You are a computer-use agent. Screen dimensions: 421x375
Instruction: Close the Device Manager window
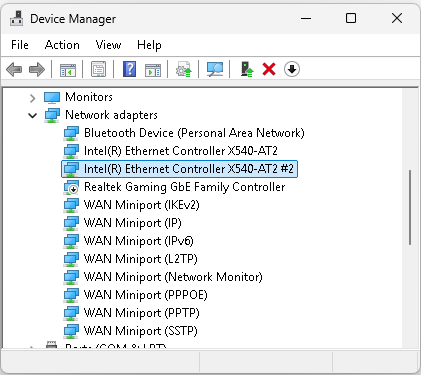pyautogui.click(x=397, y=18)
